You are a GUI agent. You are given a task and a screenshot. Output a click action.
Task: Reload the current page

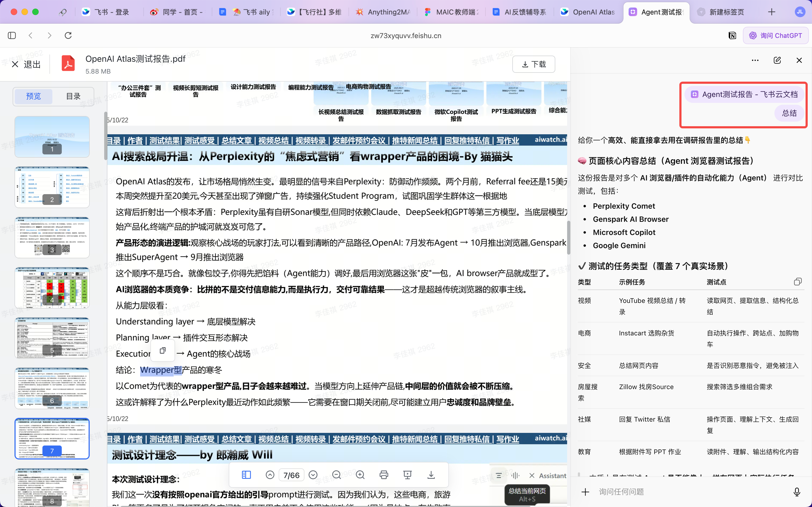click(x=68, y=35)
